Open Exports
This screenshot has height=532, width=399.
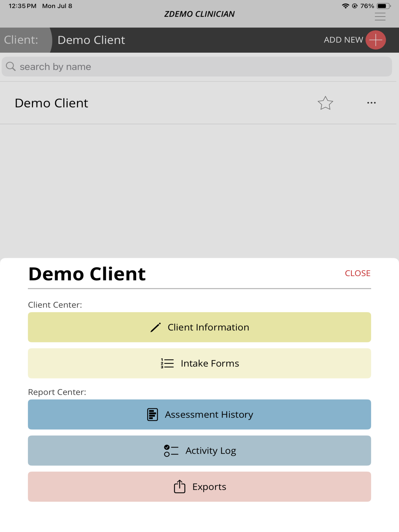pyautogui.click(x=199, y=487)
